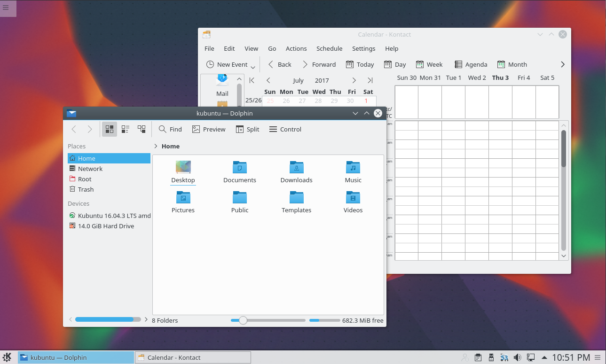Switch calendar to Week view
Screen dimensions: 606x364
pos(429,64)
